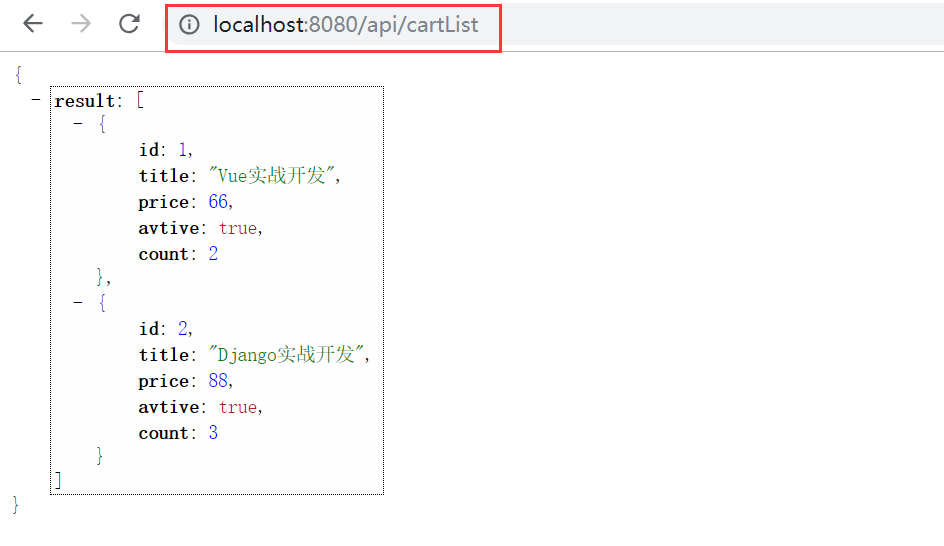Click the id value 2

(183, 328)
